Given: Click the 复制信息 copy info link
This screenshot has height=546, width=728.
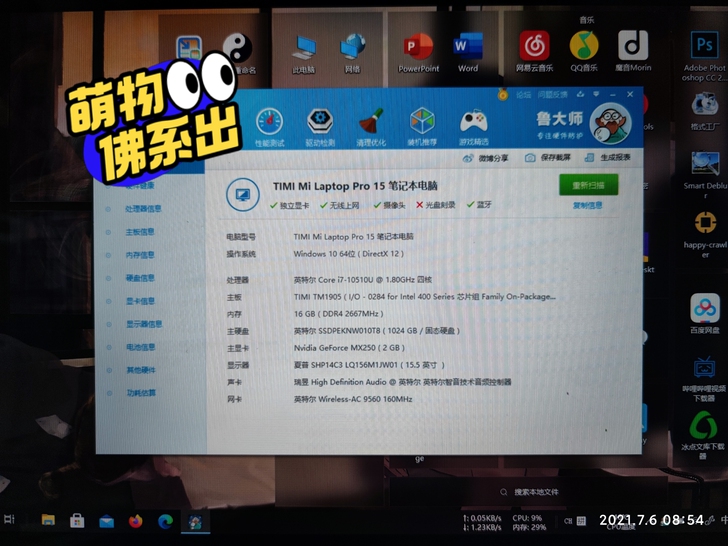Looking at the screenshot, I should 587,205.
